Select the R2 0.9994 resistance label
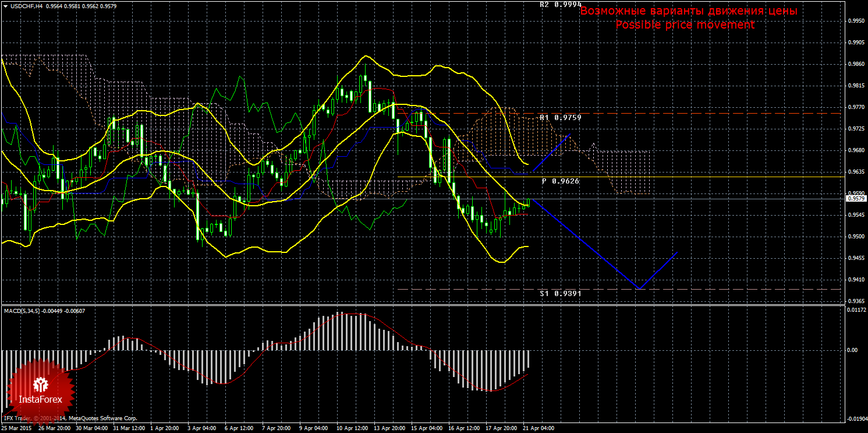The height and width of the screenshot is (433, 868). [560, 4]
